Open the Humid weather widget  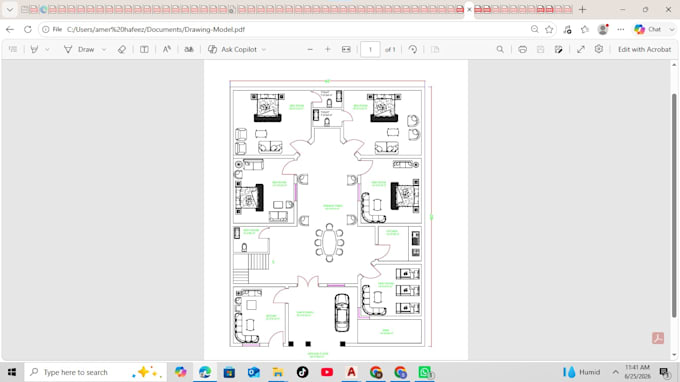tap(581, 372)
